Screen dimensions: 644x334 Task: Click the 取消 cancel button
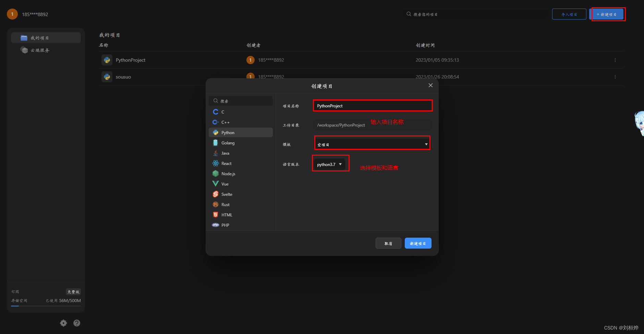click(388, 243)
